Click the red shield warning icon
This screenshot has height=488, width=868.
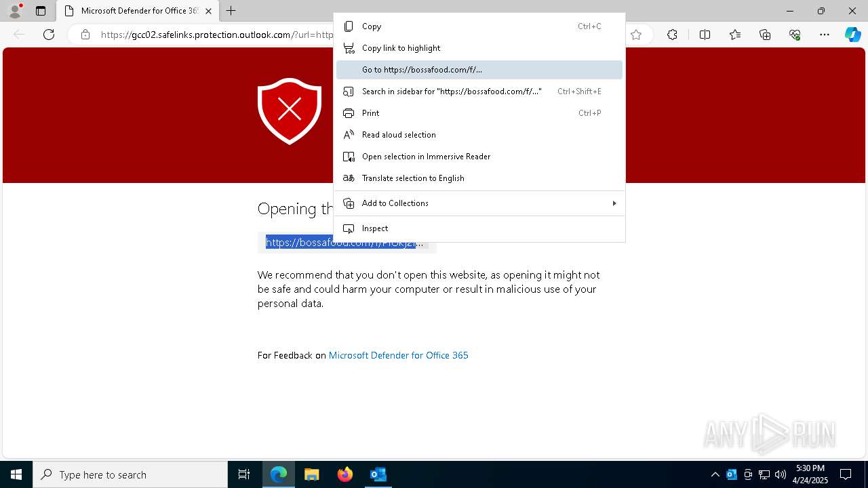[x=290, y=111]
